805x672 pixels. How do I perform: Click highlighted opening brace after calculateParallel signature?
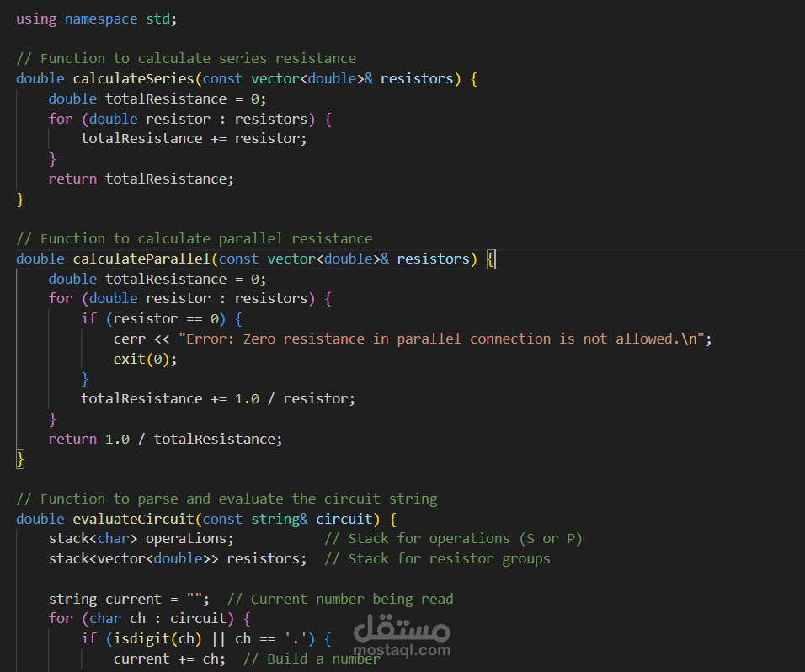point(491,259)
